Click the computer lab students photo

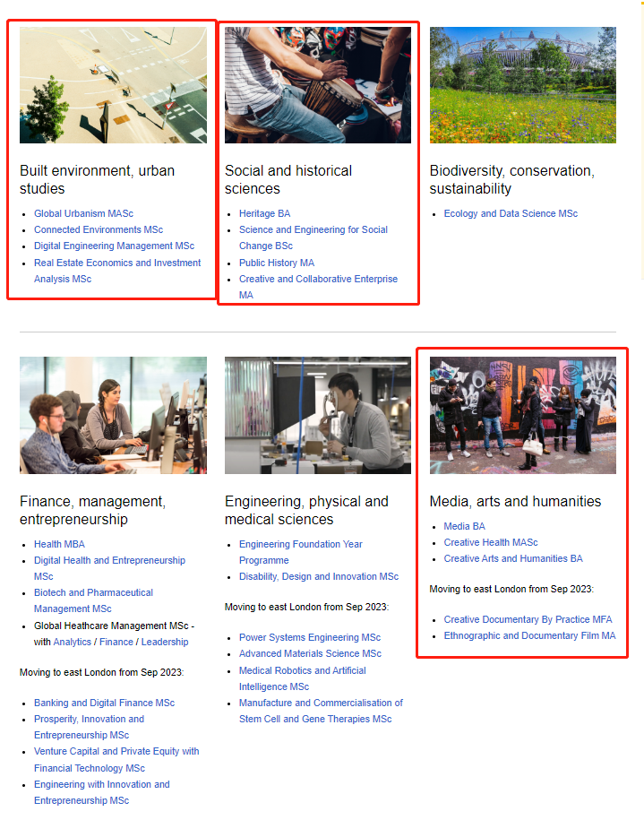point(113,415)
